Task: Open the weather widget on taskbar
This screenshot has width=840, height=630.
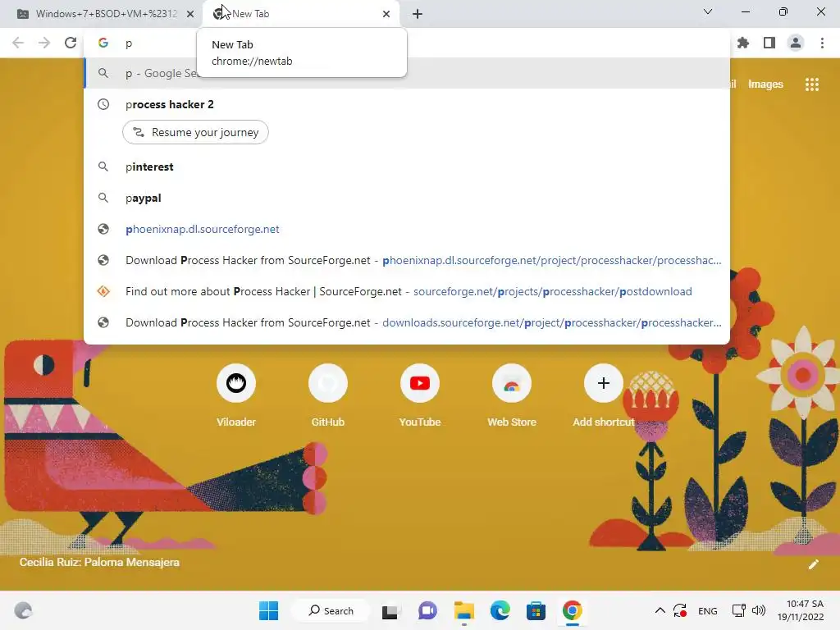Action: (23, 610)
